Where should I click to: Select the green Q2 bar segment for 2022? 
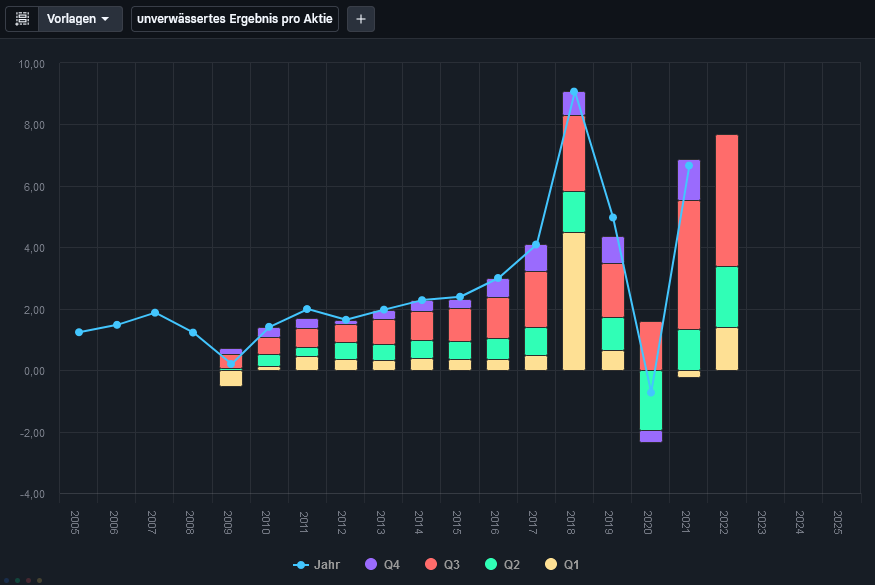(x=727, y=297)
